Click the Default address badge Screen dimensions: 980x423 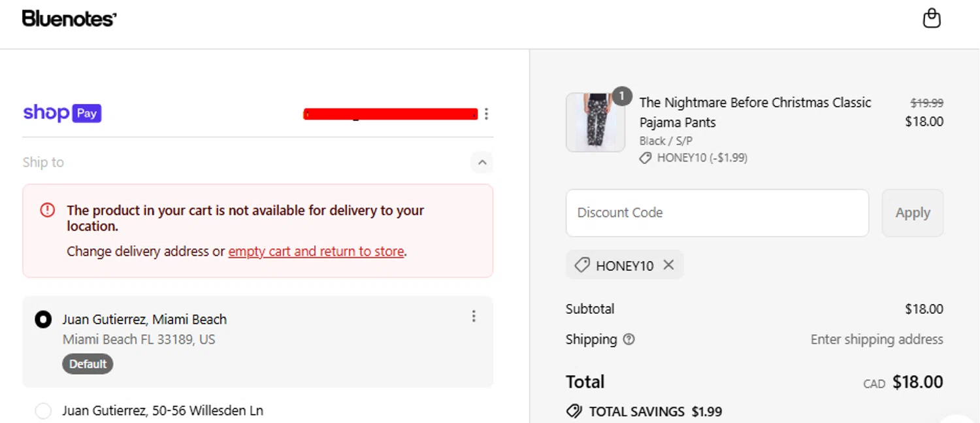pyautogui.click(x=88, y=364)
